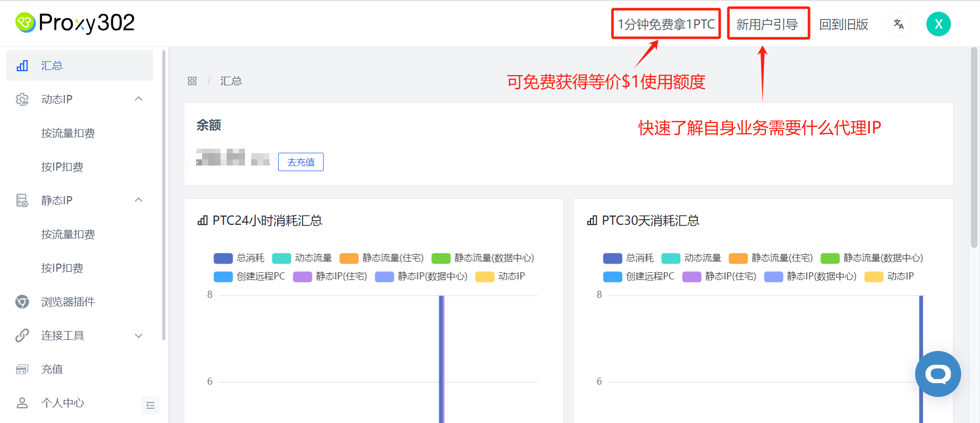The width and height of the screenshot is (980, 423).
Task: Click the 余额 heading text
Action: click(x=209, y=125)
